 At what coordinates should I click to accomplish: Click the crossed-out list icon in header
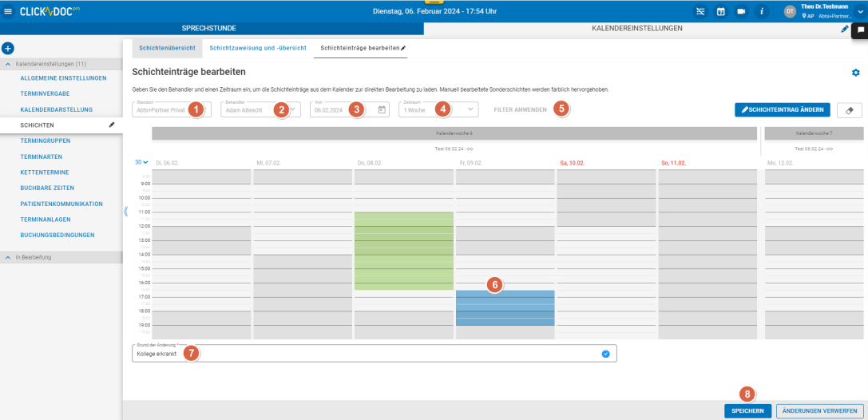pyautogui.click(x=700, y=11)
